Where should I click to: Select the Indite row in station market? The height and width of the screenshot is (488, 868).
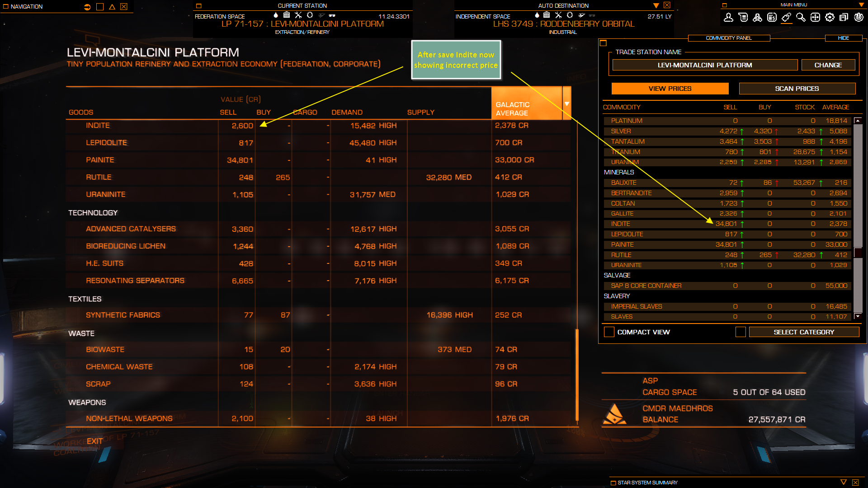318,126
